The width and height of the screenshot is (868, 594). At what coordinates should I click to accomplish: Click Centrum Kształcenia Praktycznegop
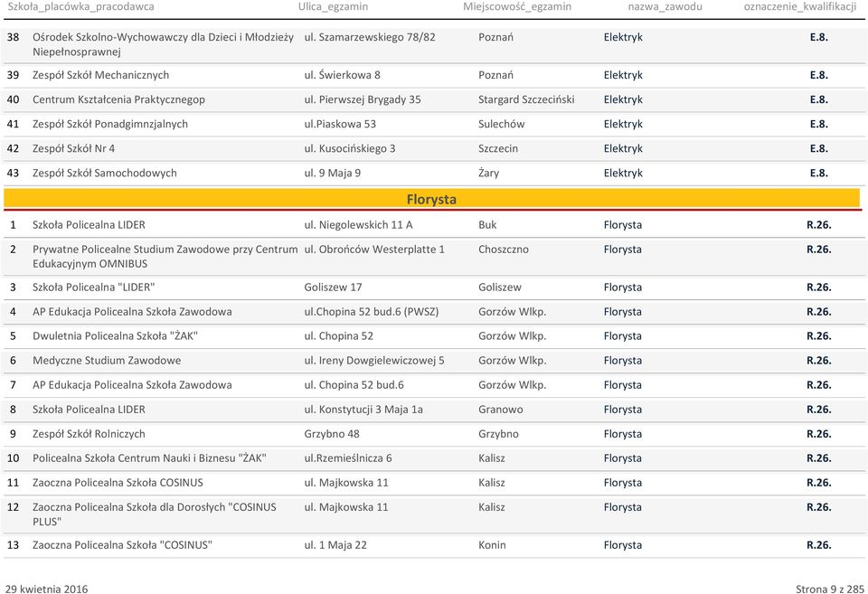click(x=118, y=99)
